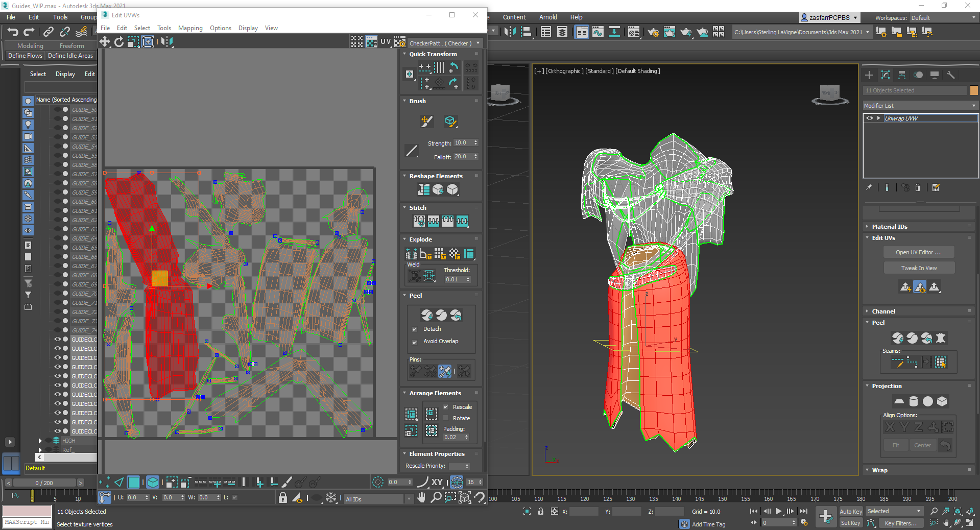The image size is (980, 530).
Task: Click Remove modifier trash icon below the stack
Action: (918, 187)
